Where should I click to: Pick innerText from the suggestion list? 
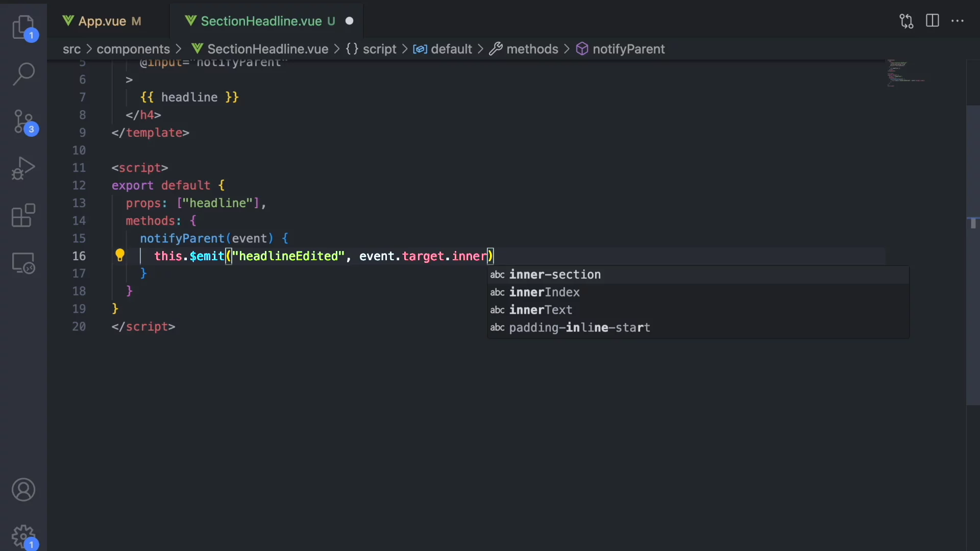[698, 310]
